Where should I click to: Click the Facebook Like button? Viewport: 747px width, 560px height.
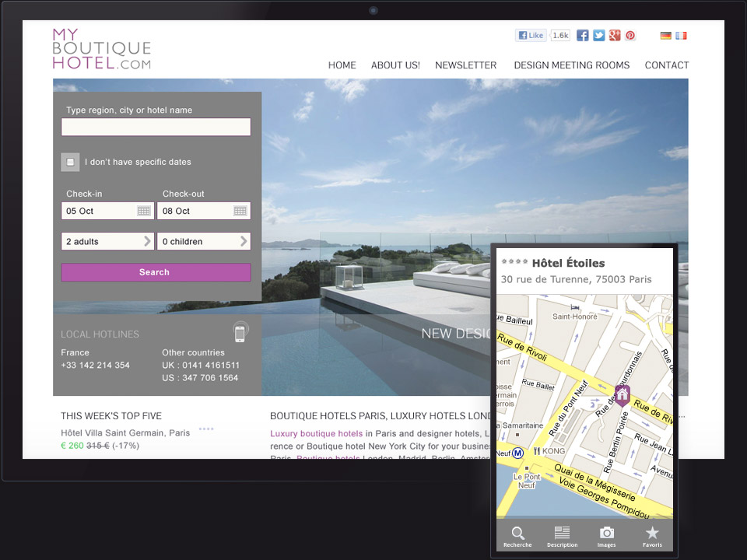(x=531, y=35)
